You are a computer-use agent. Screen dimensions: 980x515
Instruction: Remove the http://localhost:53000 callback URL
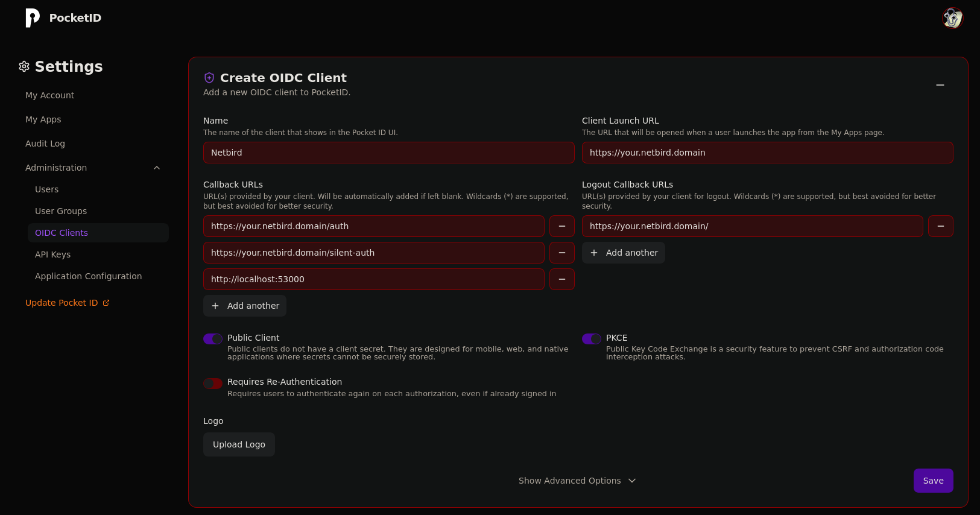click(x=561, y=279)
